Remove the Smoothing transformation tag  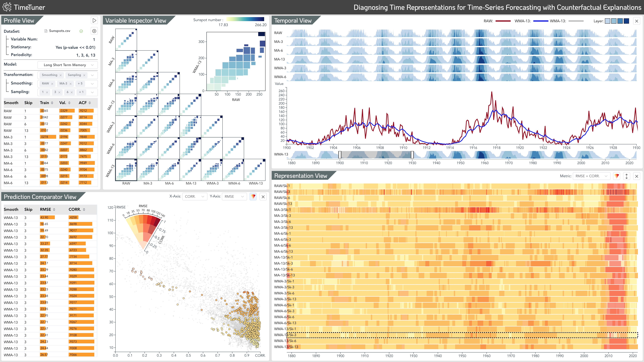pyautogui.click(x=61, y=75)
